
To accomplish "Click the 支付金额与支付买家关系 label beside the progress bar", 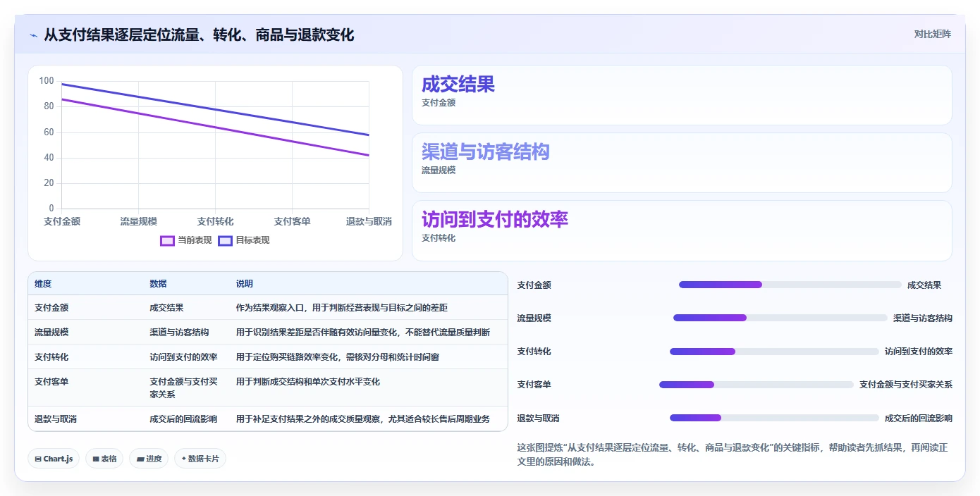I will pyautogui.click(x=906, y=385).
